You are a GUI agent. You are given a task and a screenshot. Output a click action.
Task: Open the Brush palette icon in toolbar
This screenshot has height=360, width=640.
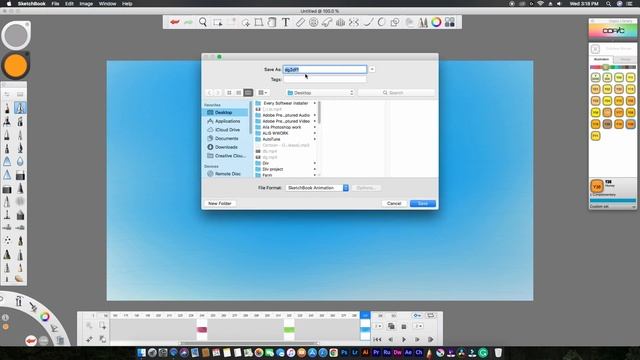point(423,22)
